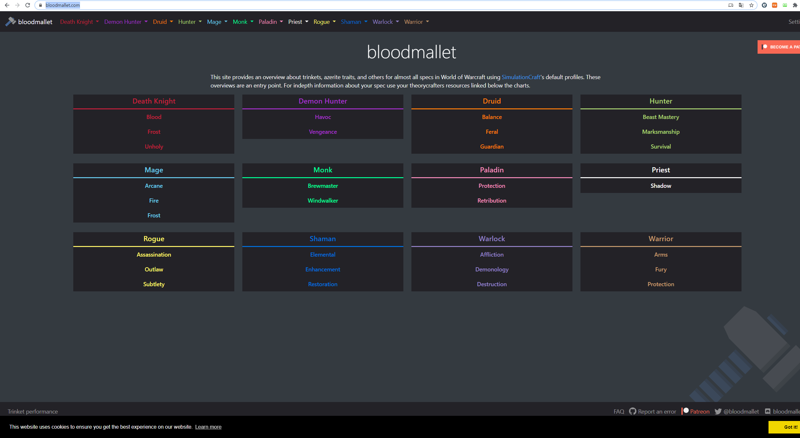Open the Shaman navbar dropdown
Viewport: 800px width, 438px height.
point(354,22)
